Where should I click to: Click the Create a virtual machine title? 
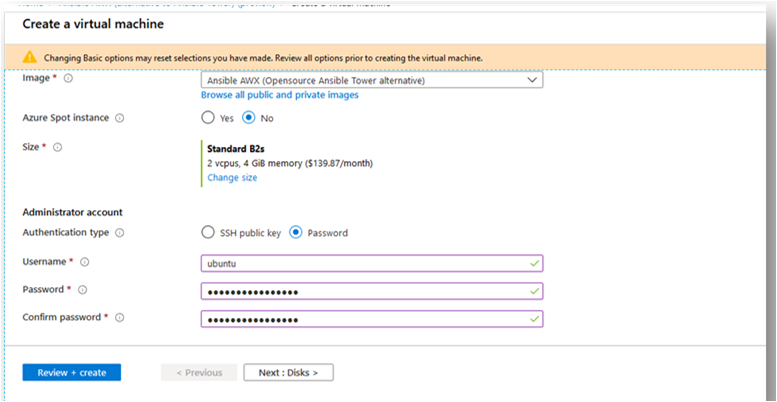tap(93, 24)
